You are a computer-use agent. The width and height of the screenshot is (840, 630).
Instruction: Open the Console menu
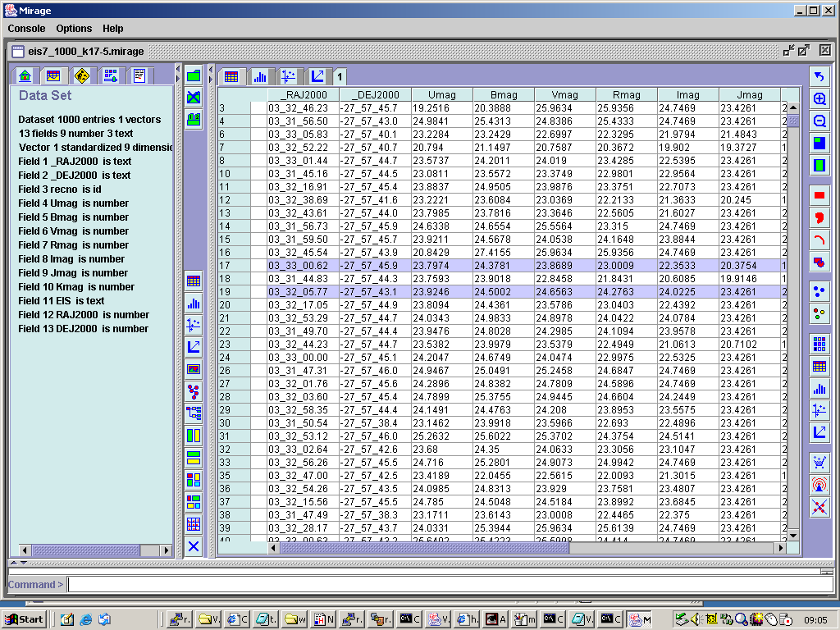pos(27,29)
